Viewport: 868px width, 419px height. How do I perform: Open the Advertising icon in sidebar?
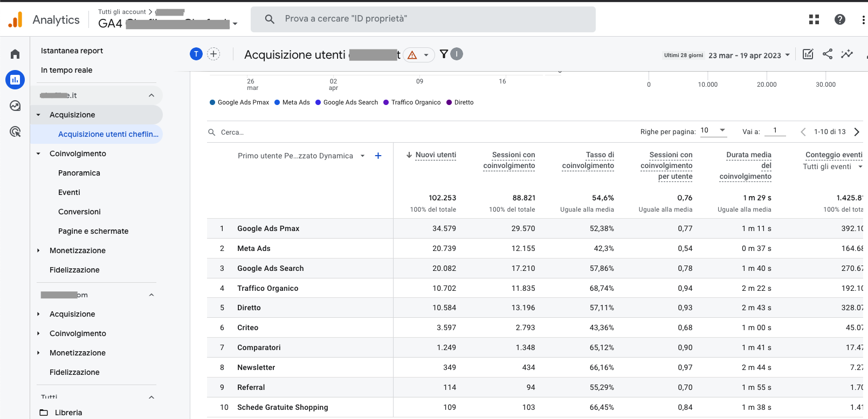15,131
